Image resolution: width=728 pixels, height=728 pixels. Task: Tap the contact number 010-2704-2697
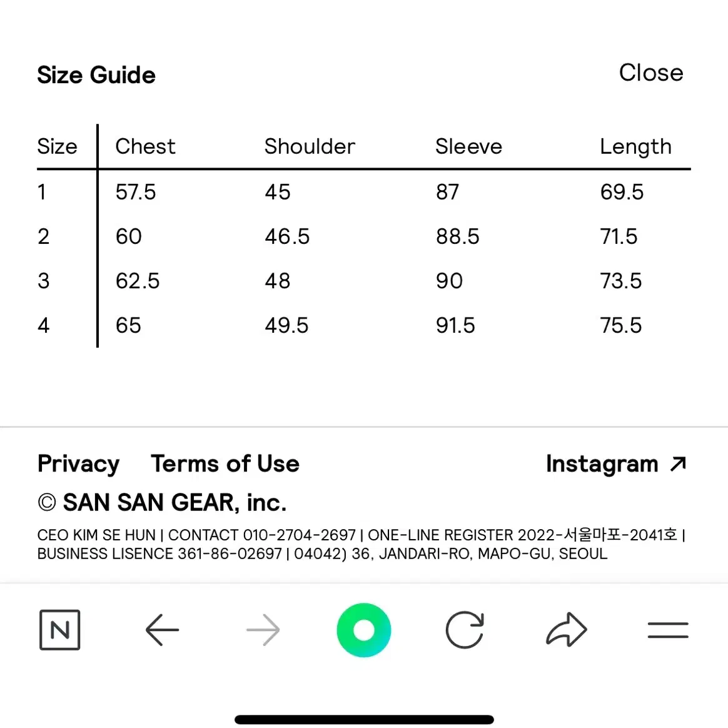(300, 535)
